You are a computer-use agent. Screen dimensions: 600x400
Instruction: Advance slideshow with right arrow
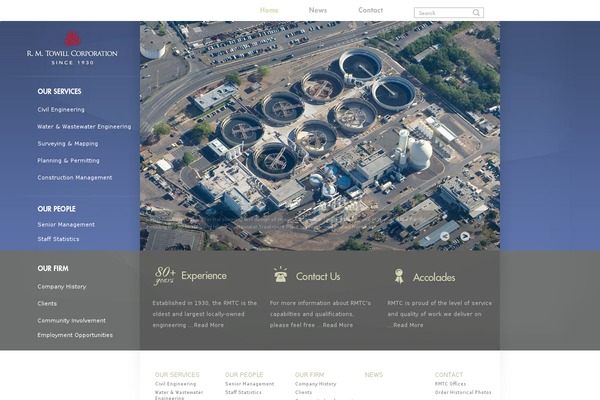coord(465,236)
